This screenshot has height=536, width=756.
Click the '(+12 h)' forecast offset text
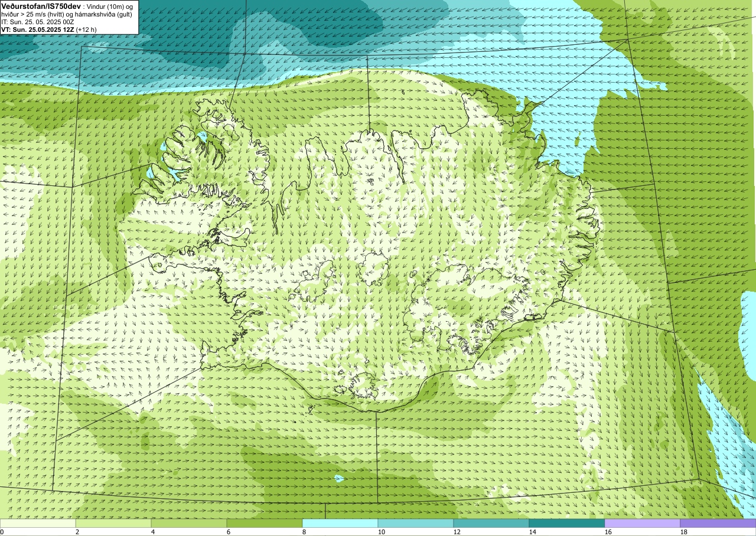click(86, 29)
